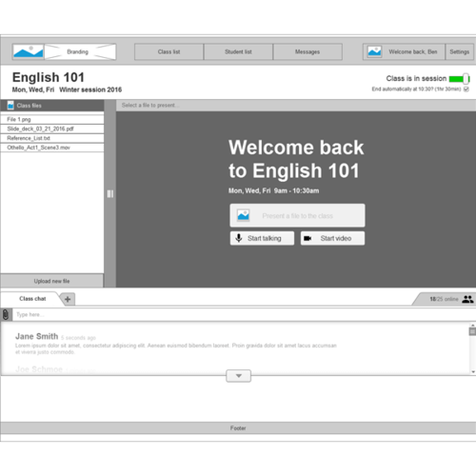Screen dimensions: 476x476
Task: Expand the chat panel with down arrow
Action: pyautogui.click(x=239, y=376)
